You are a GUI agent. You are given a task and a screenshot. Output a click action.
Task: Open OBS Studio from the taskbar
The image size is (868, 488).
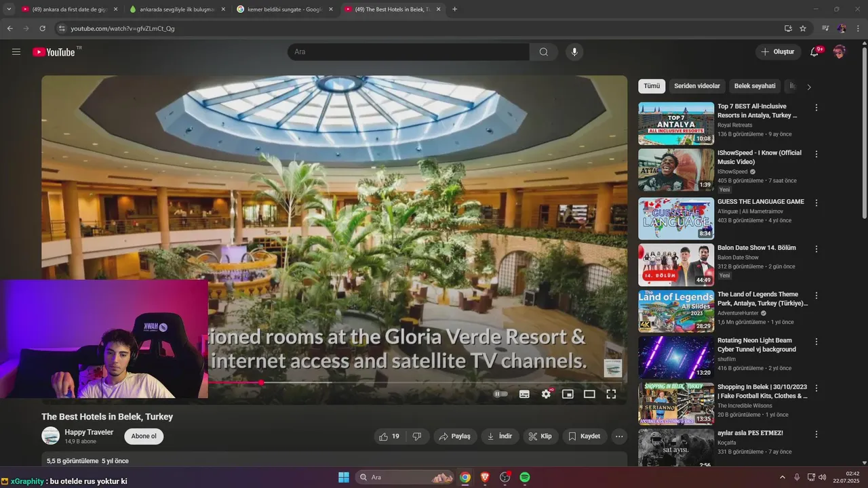coord(505,477)
